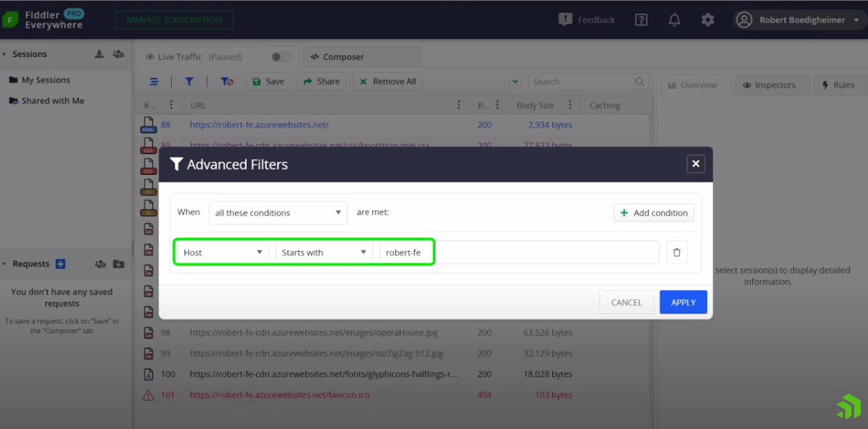Screen dimensions: 868x429
Task: Select My Sessions folder
Action: click(40, 80)
